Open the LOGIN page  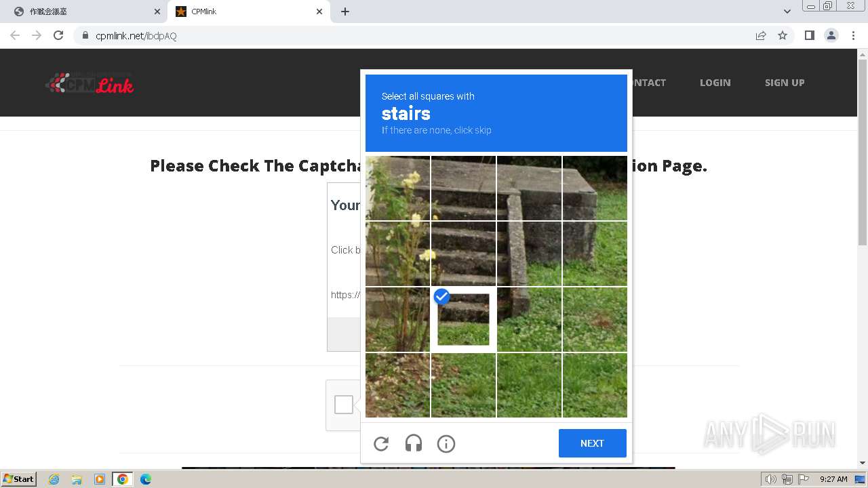(x=715, y=83)
